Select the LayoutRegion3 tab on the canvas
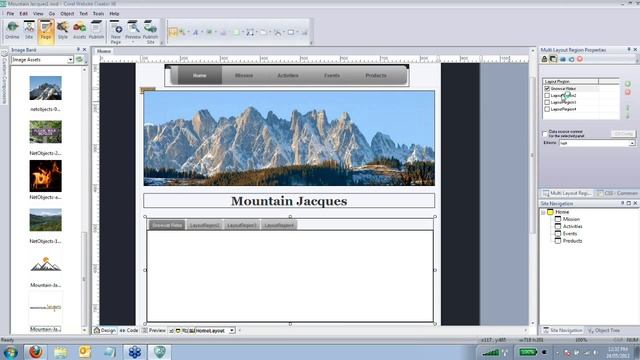This screenshot has height=360, width=640. pyautogui.click(x=242, y=225)
